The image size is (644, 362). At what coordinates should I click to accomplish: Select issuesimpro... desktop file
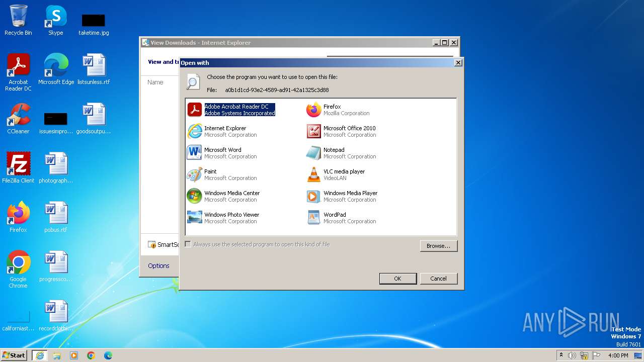click(56, 123)
